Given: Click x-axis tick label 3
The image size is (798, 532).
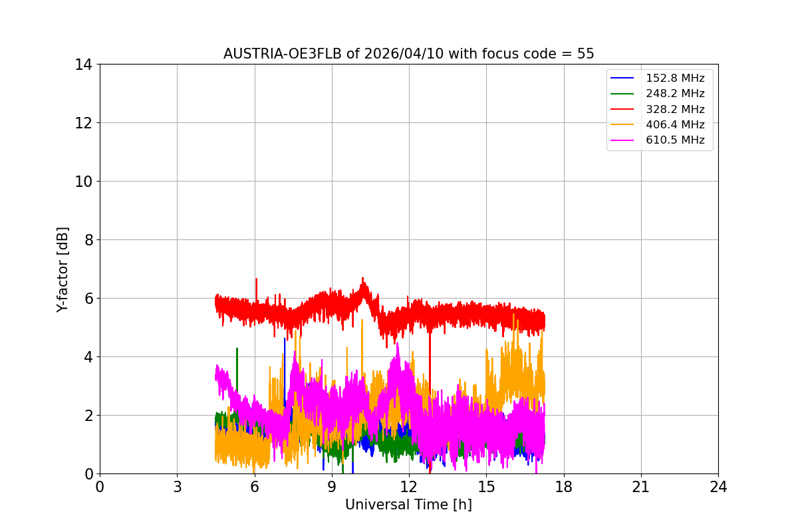Looking at the screenshot, I should 177,487.
